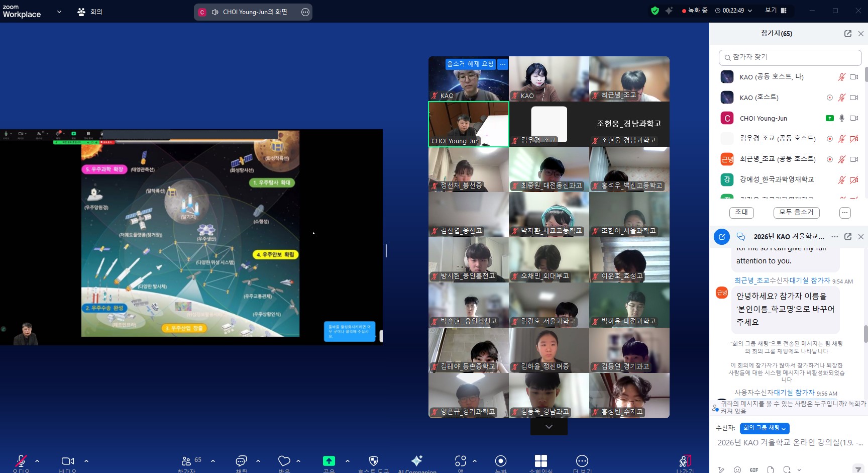This screenshot has width=868, height=473.
Task: Open the Breakout Rooms grid icon
Action: click(541, 461)
